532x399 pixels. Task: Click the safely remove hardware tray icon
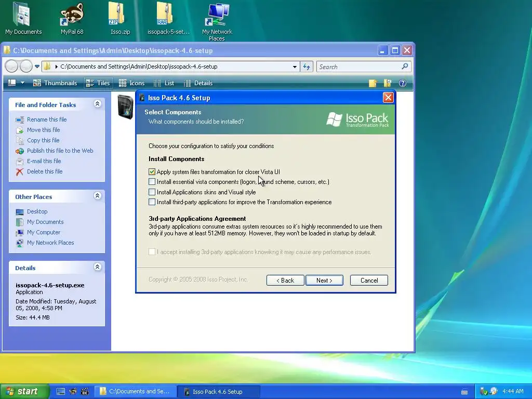click(484, 392)
